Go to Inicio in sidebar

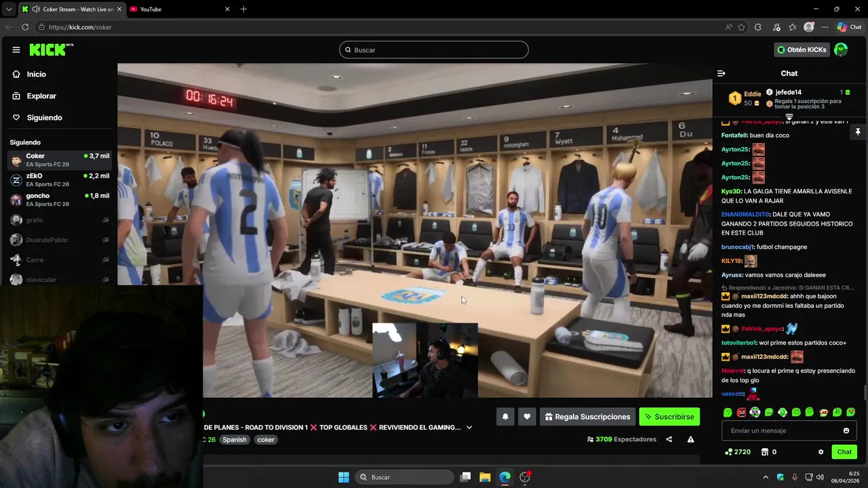37,74
